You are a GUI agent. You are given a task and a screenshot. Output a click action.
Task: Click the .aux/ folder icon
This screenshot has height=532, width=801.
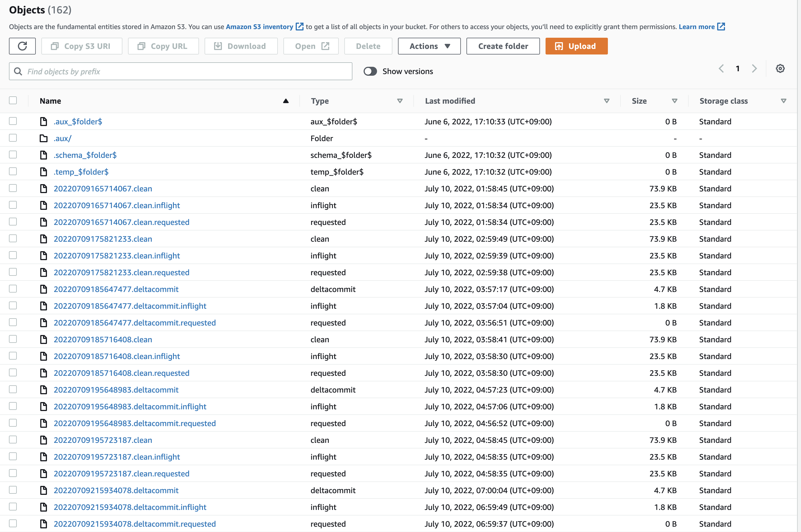pyautogui.click(x=43, y=138)
